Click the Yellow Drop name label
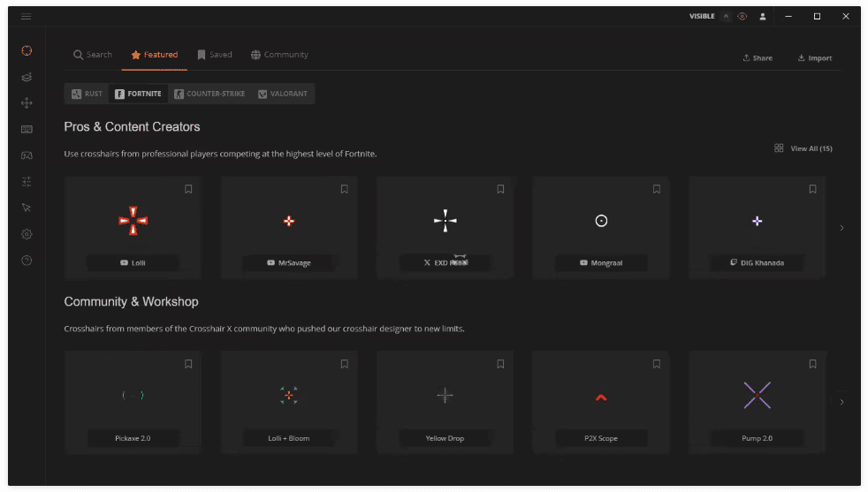This screenshot has height=492, width=868. (445, 438)
